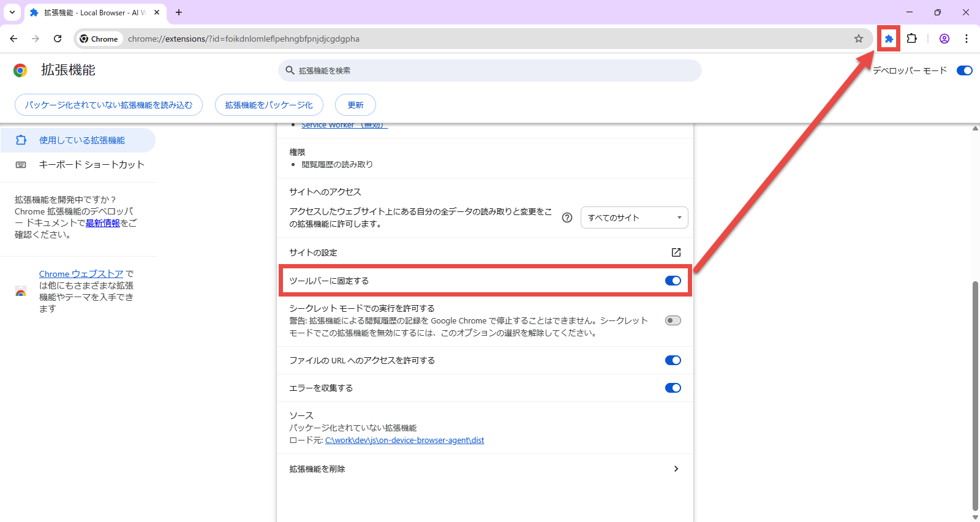The height and width of the screenshot is (522, 980).
Task: Go back using the back arrow
Action: click(13, 39)
